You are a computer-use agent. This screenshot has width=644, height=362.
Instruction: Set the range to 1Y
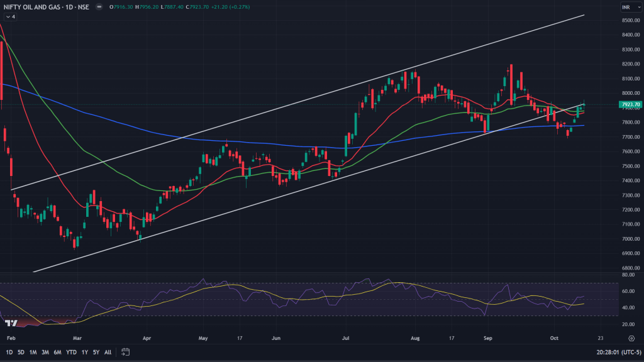point(84,352)
